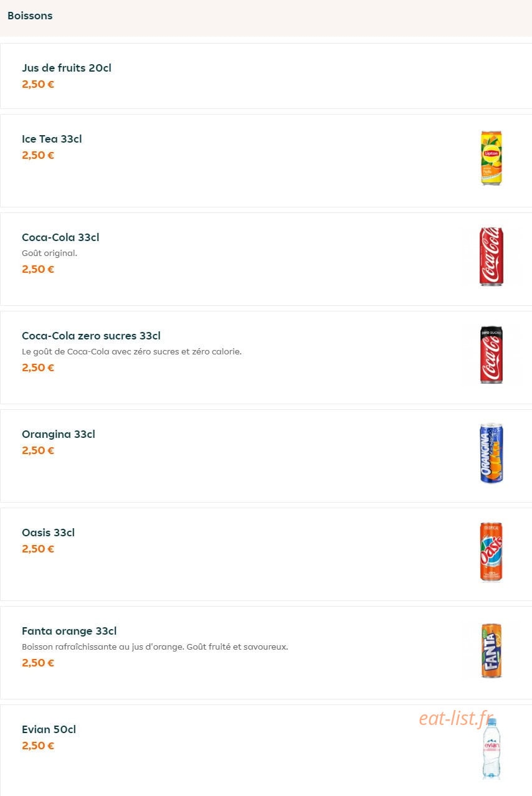Click the eat-list.fr watermark
The height and width of the screenshot is (796, 532).
click(x=457, y=718)
